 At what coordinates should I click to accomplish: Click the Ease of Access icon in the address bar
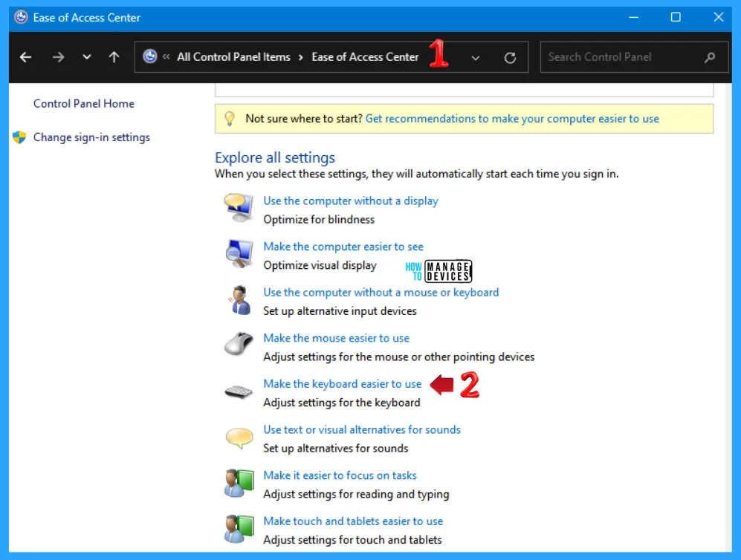(150, 56)
